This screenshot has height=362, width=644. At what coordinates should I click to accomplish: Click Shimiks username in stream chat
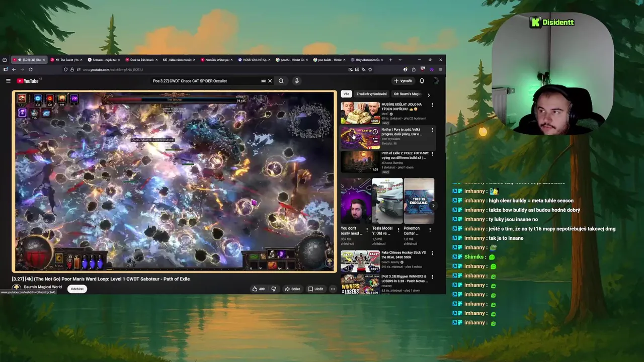pyautogui.click(x=474, y=257)
